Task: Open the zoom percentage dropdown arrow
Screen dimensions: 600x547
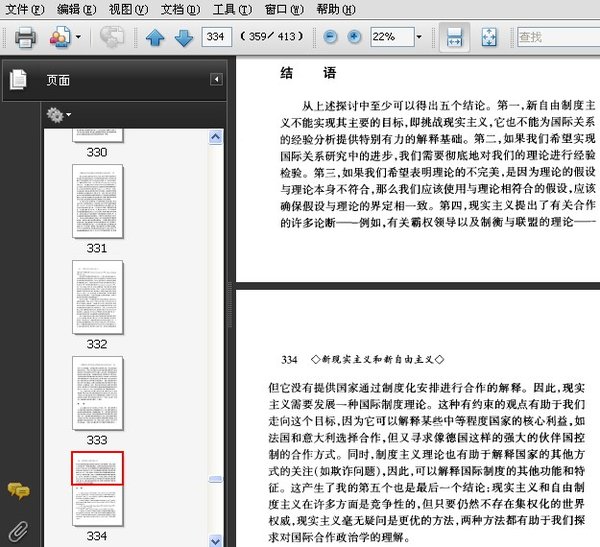Action: [x=419, y=37]
